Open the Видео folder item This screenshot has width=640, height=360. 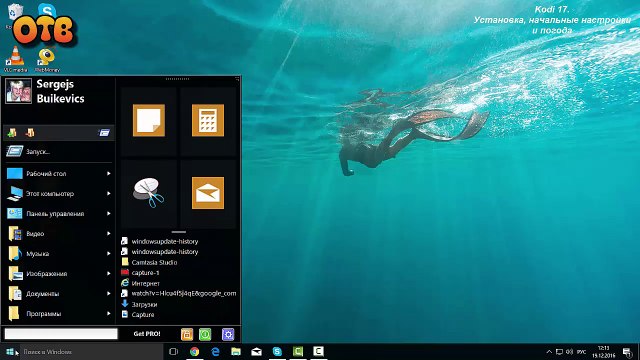[58, 233]
